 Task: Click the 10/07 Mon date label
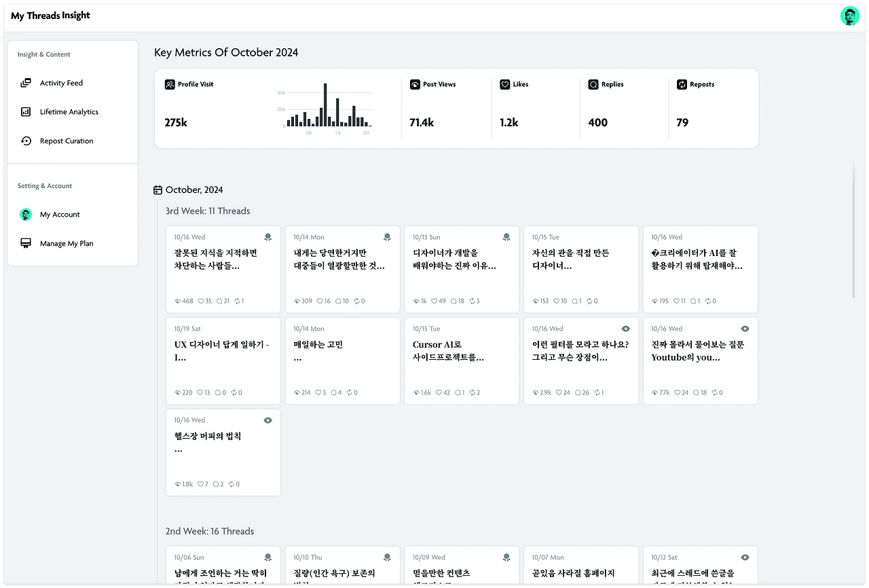tap(548, 557)
